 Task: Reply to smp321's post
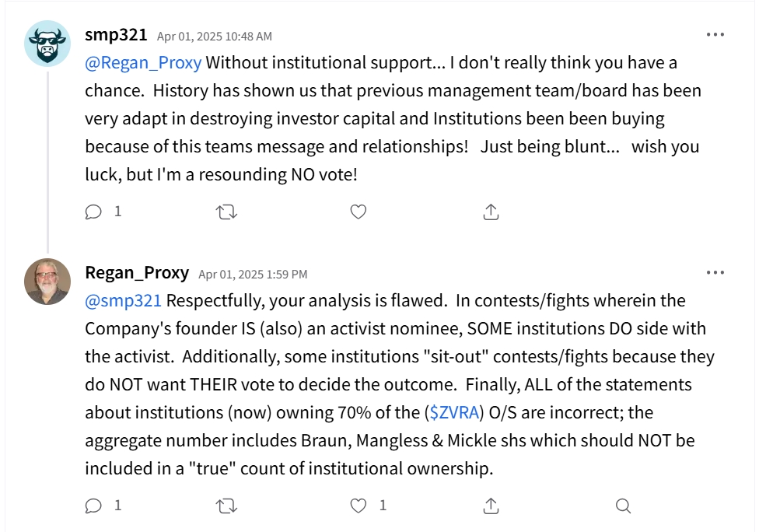[94, 212]
